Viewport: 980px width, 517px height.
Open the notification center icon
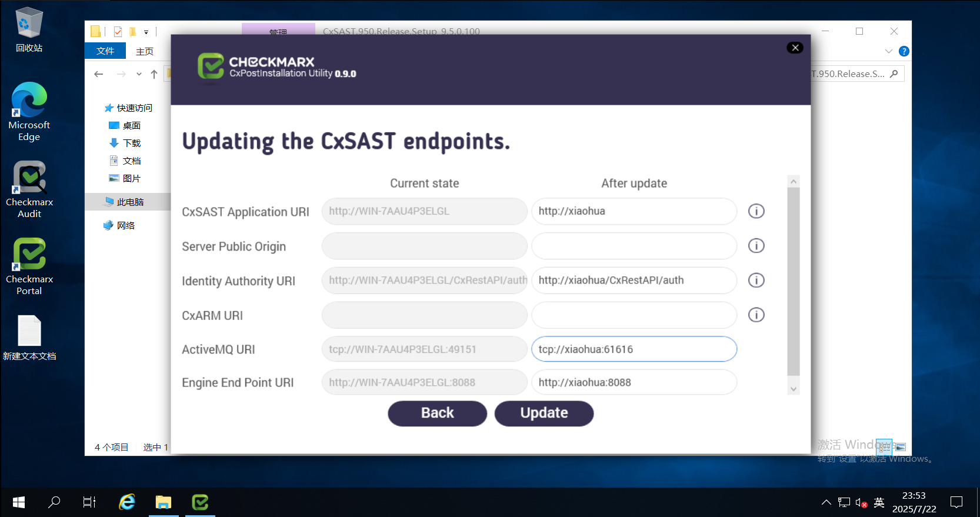pyautogui.click(x=956, y=502)
